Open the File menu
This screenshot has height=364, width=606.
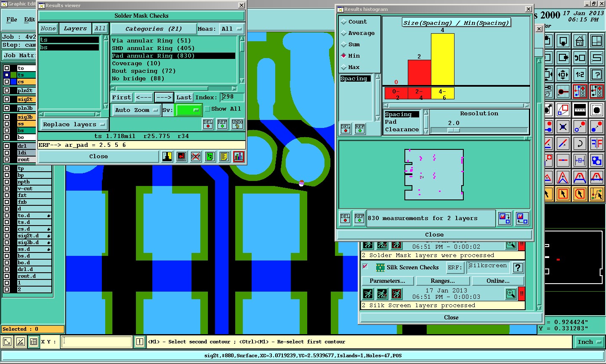(x=12, y=19)
